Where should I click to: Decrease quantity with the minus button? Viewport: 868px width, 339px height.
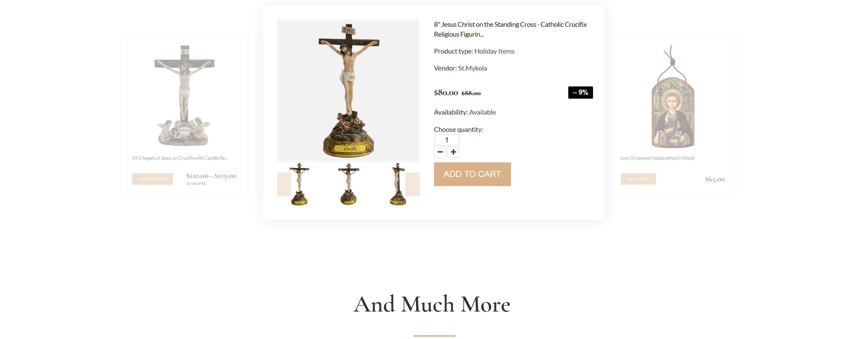coord(440,152)
